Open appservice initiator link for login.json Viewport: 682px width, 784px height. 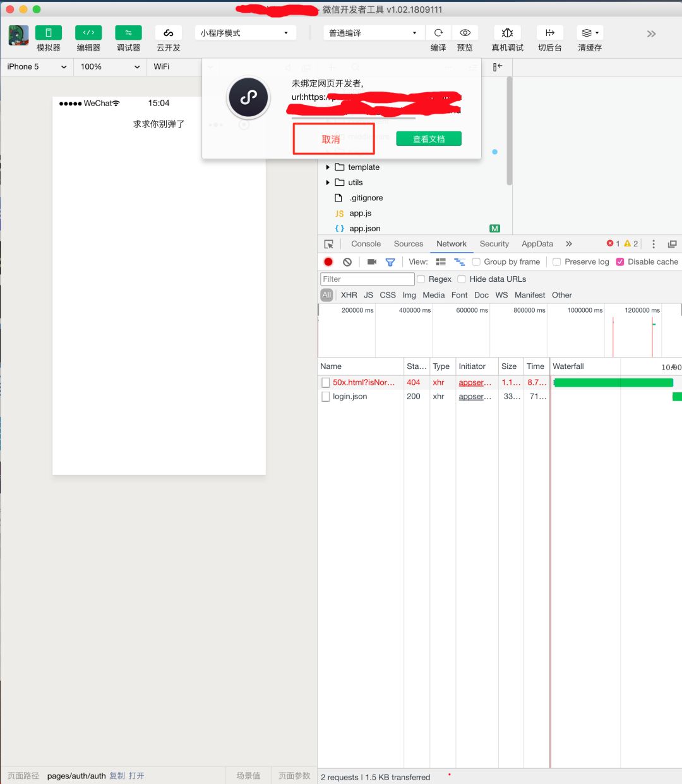[x=475, y=397]
